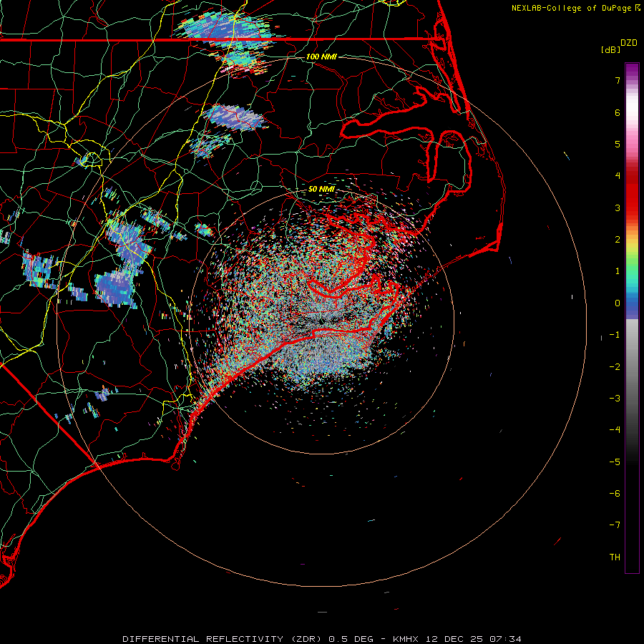644x644 pixels.
Task: Click the -4 value on the color scale
Action: coord(615,430)
